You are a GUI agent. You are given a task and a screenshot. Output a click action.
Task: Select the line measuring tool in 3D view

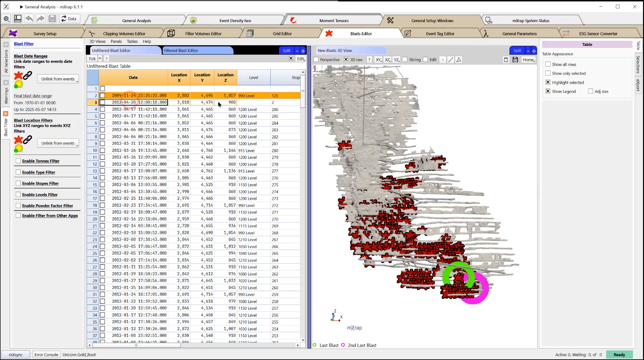click(451, 60)
